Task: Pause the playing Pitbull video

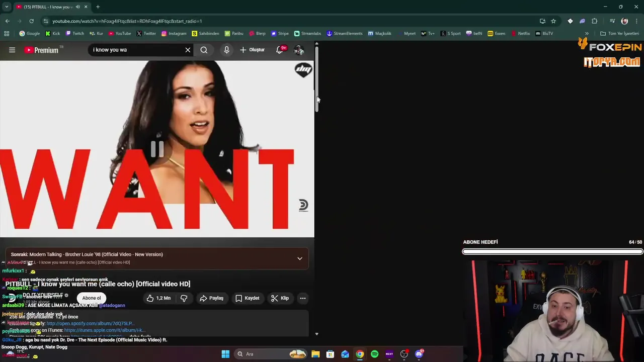Action: (157, 149)
